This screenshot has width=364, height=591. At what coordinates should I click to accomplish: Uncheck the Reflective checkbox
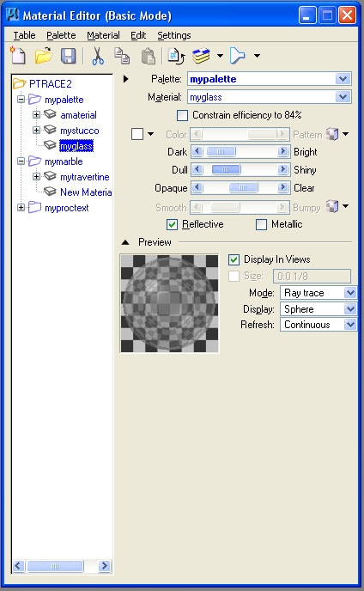(x=173, y=225)
